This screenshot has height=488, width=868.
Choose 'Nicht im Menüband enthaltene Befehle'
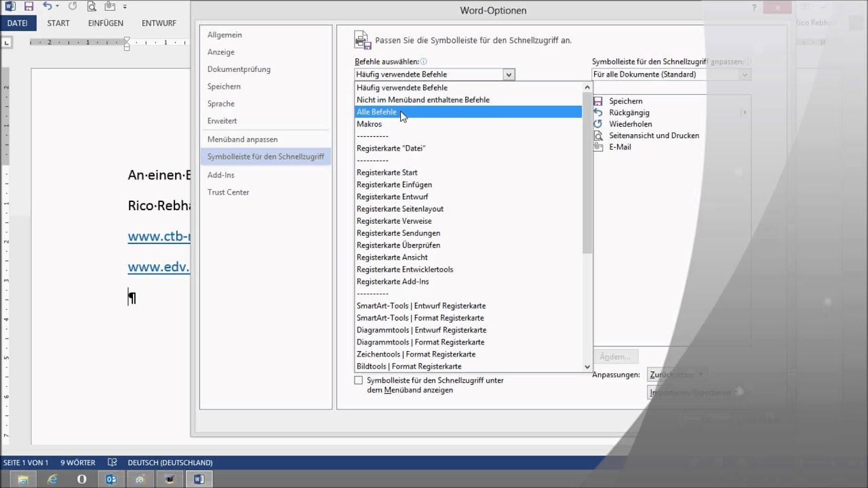coord(468,100)
